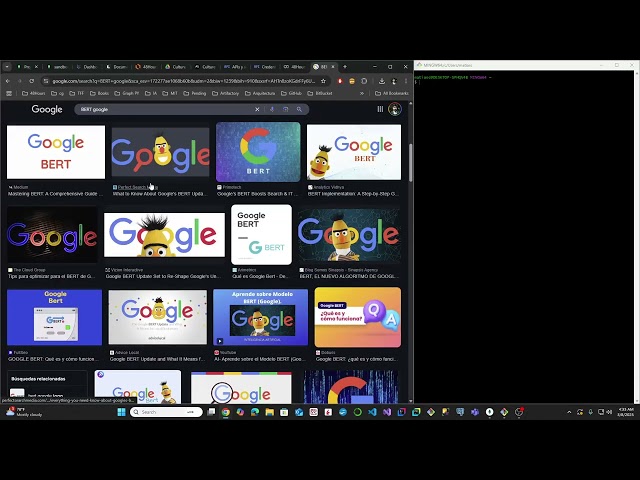Open the TFF bookmark folder
This screenshot has height=480, width=640.
(x=77, y=93)
